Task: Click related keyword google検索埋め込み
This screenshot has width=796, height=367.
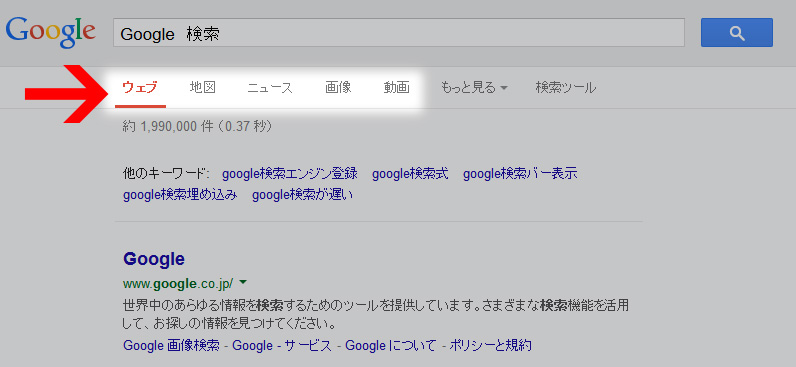Action: tap(180, 195)
